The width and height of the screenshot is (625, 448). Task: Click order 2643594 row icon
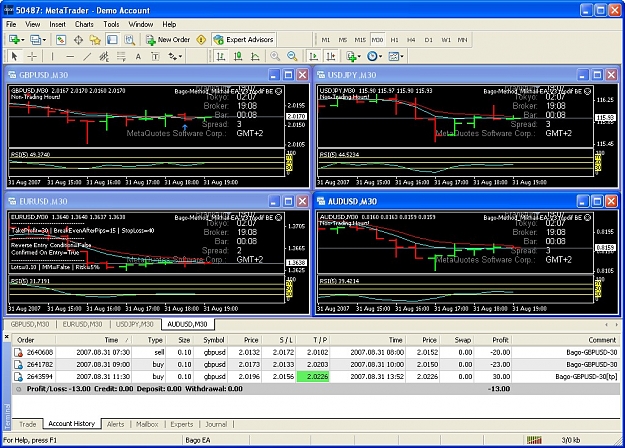tap(18, 377)
